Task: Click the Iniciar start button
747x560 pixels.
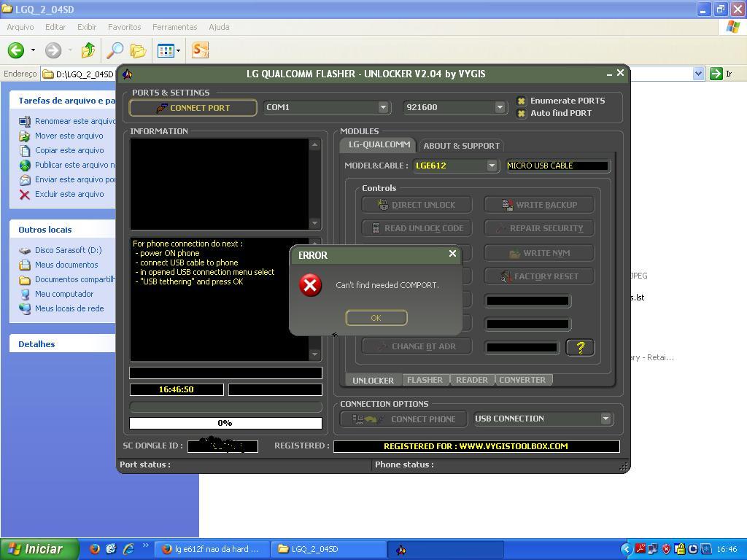Action: pyautogui.click(x=39, y=549)
